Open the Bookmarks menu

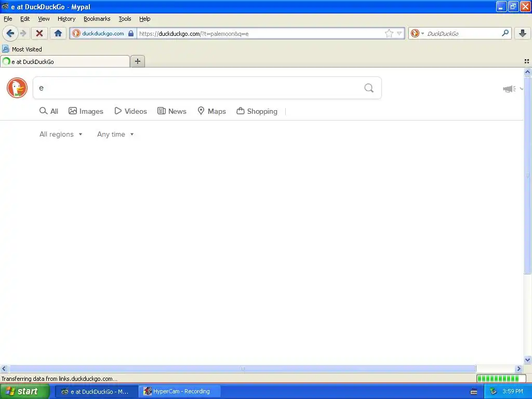tap(97, 19)
